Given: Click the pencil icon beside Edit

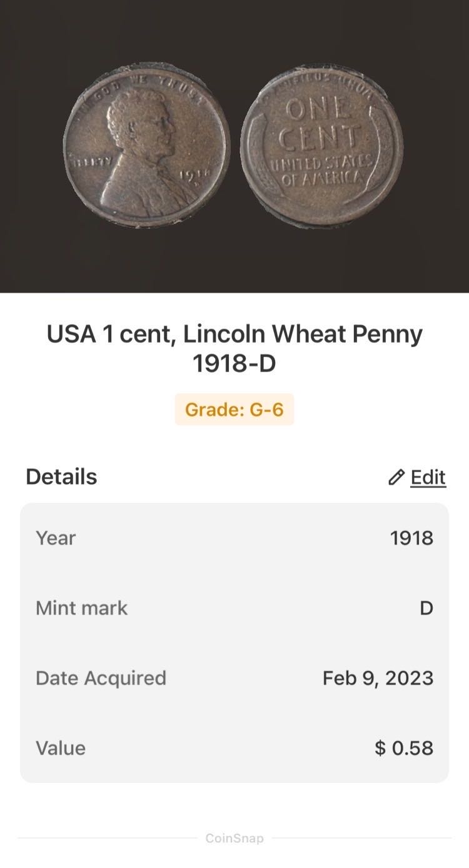Looking at the screenshot, I should [x=396, y=478].
